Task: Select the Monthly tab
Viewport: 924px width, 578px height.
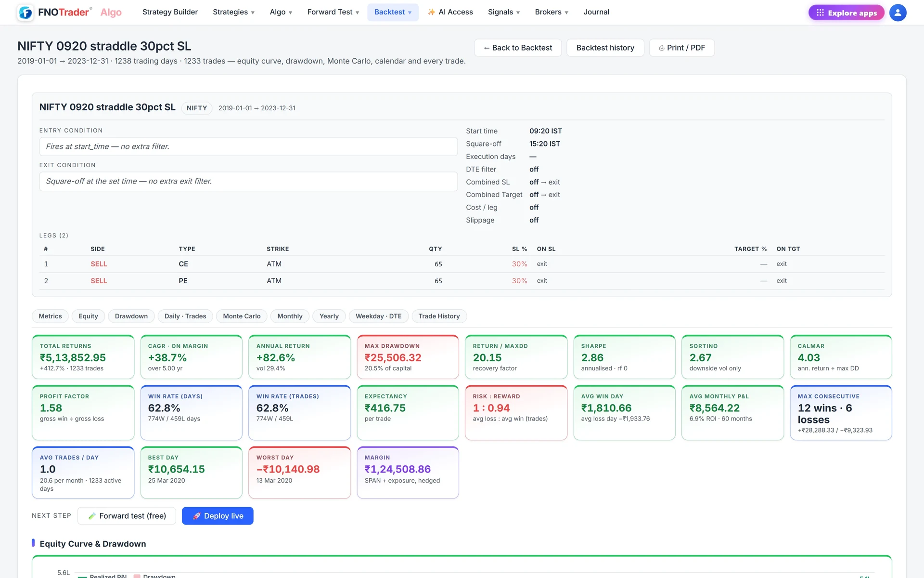Action: [x=290, y=316]
